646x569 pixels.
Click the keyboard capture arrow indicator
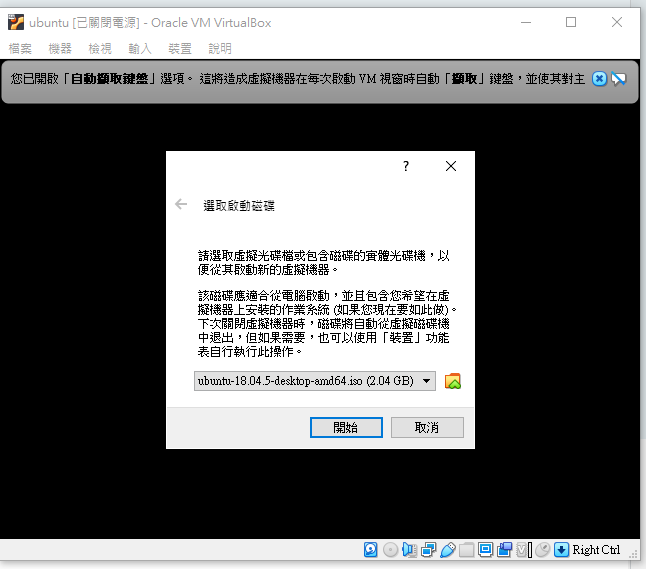click(x=561, y=550)
